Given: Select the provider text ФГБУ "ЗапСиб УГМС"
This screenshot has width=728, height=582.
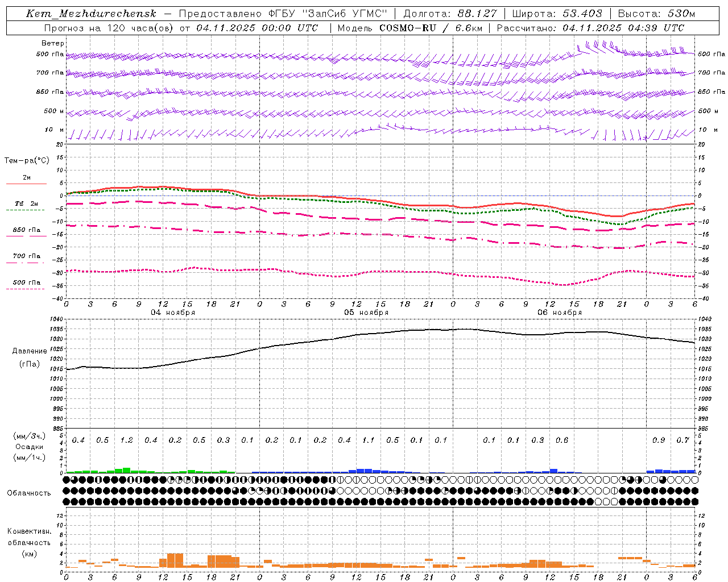Looking at the screenshot, I should [x=328, y=14].
